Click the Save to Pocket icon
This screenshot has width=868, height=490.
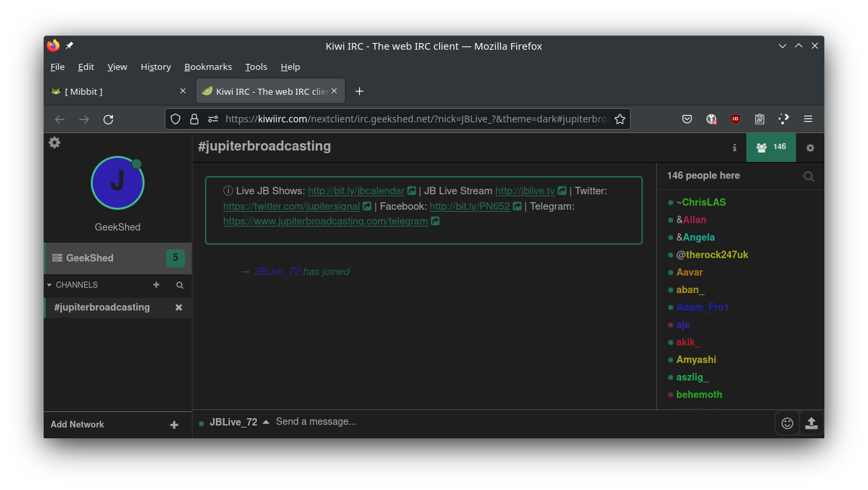(687, 119)
